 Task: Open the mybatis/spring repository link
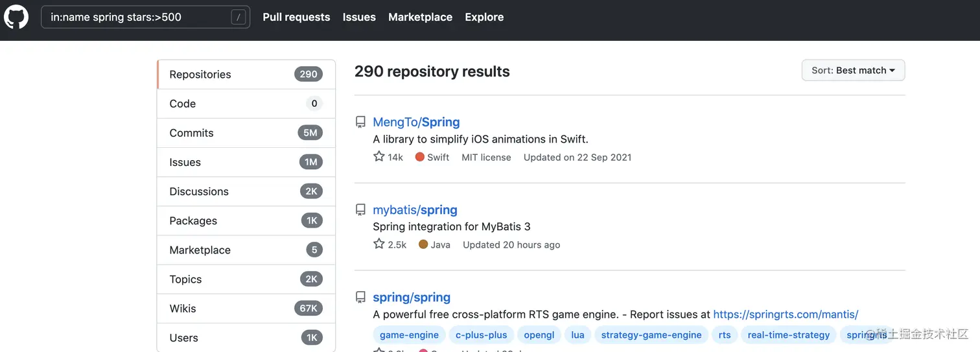tap(415, 209)
